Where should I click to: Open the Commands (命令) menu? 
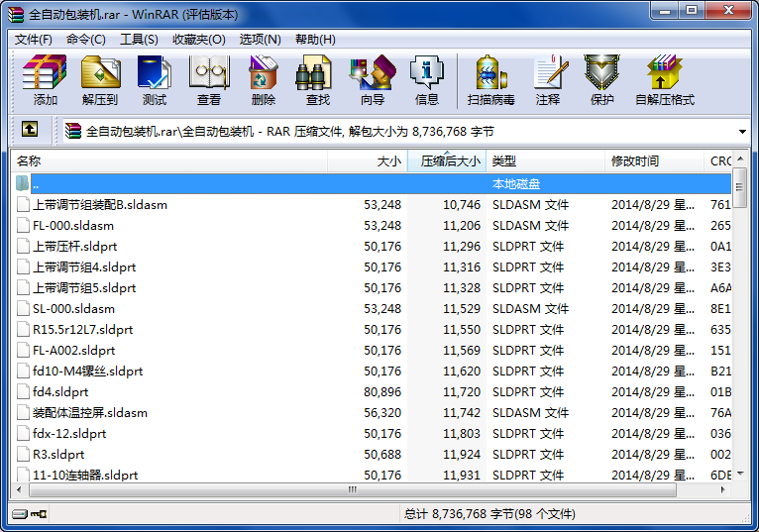pos(86,40)
